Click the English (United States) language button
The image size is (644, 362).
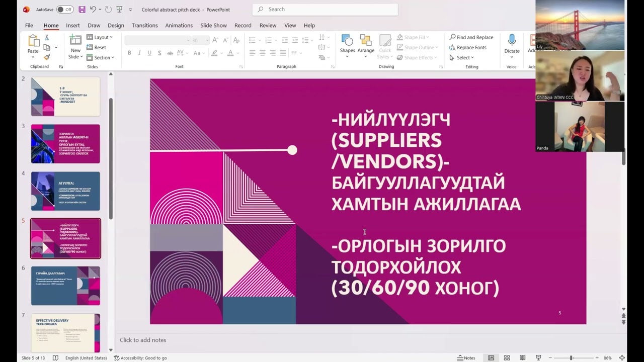tap(86, 358)
